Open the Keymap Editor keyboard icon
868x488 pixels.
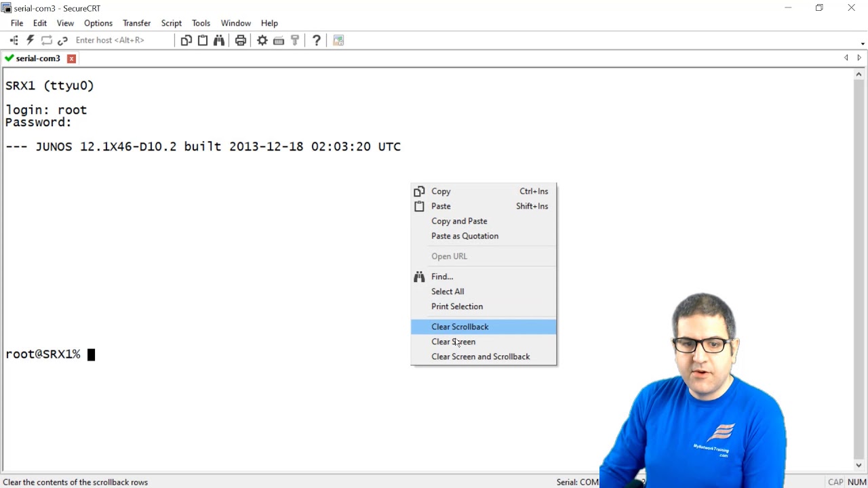(x=279, y=41)
